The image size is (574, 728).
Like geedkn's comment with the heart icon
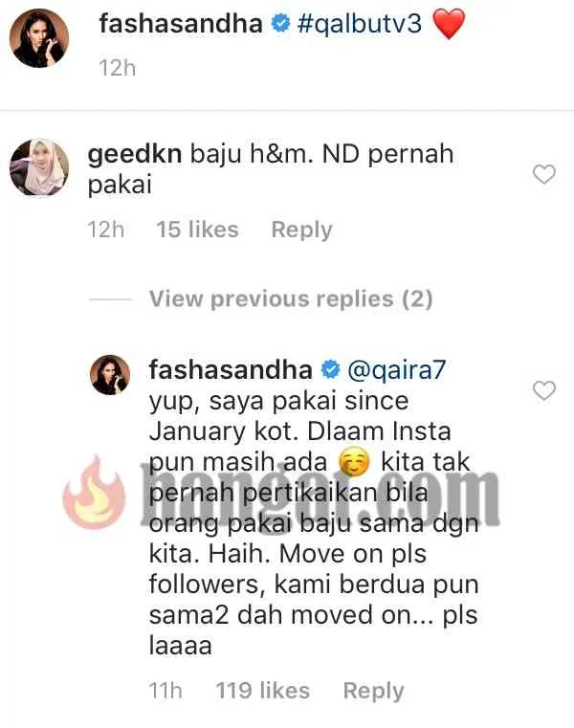[543, 174]
